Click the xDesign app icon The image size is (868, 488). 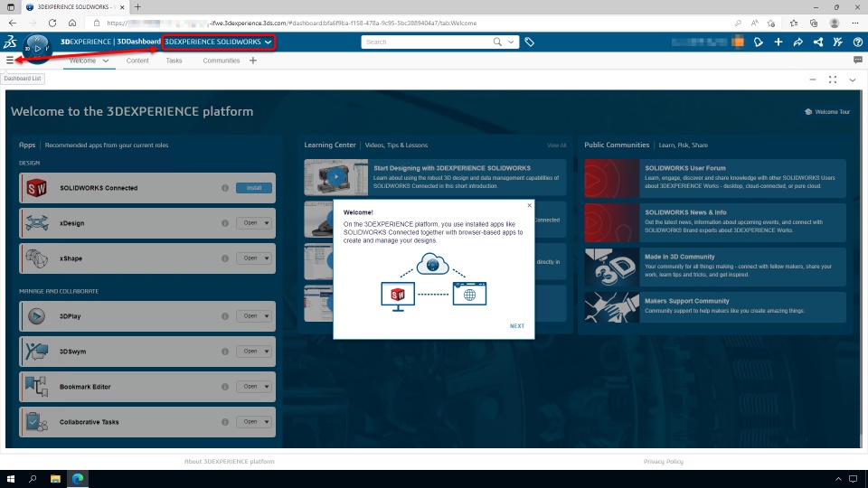[36, 223]
